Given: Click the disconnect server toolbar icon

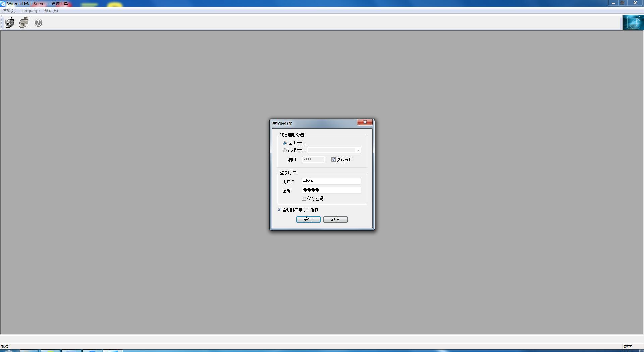Looking at the screenshot, I should (23, 22).
